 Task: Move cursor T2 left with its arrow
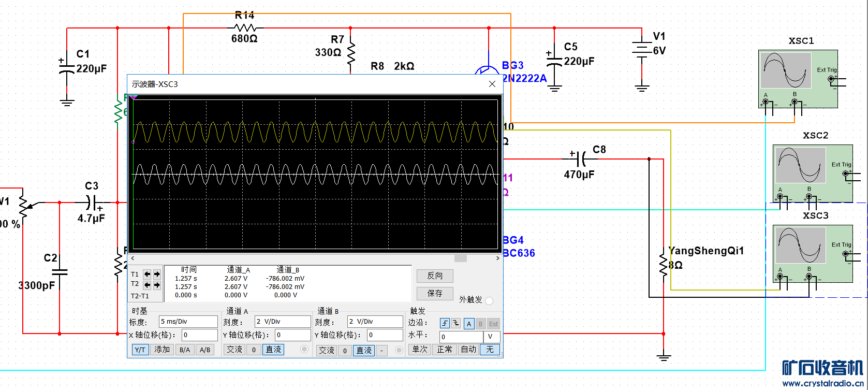(x=148, y=284)
